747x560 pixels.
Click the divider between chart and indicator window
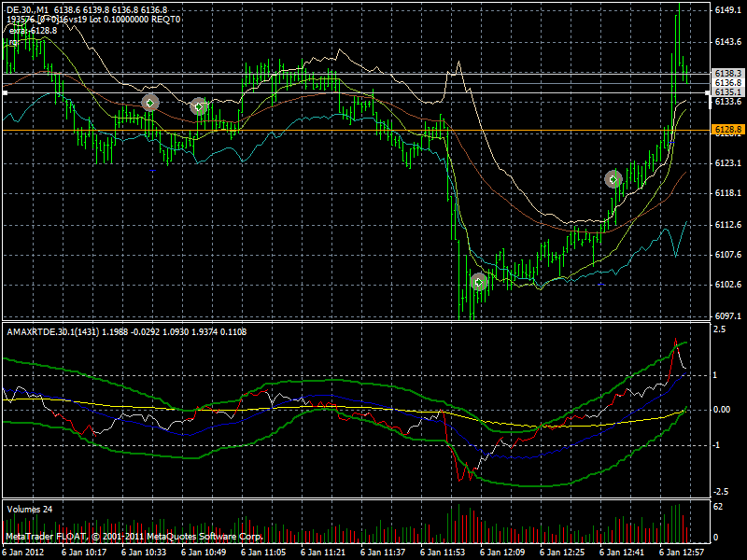click(x=373, y=321)
